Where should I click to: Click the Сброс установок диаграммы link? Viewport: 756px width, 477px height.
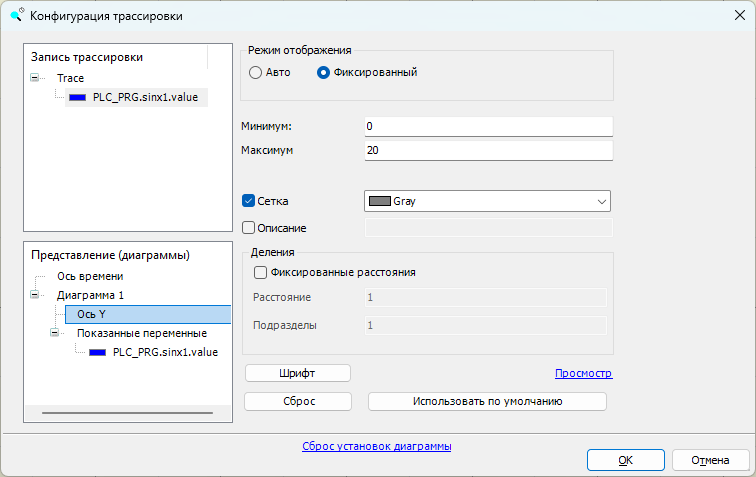pos(376,446)
